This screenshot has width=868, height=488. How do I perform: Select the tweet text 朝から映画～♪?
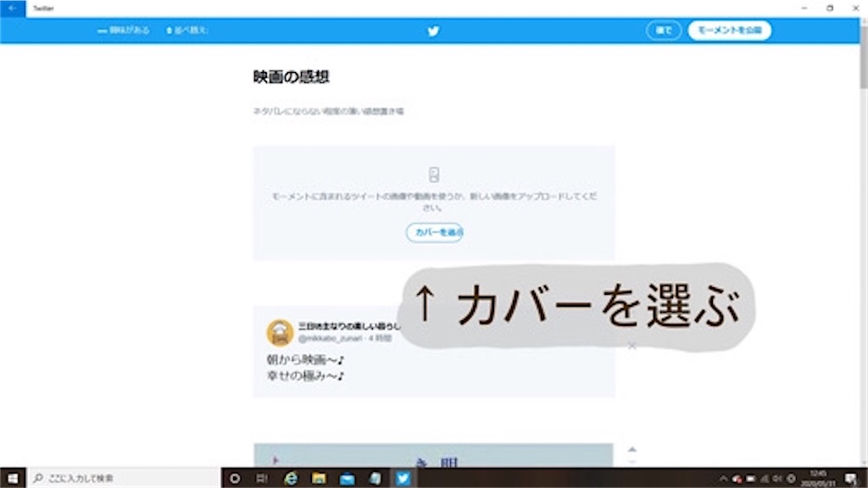click(305, 360)
